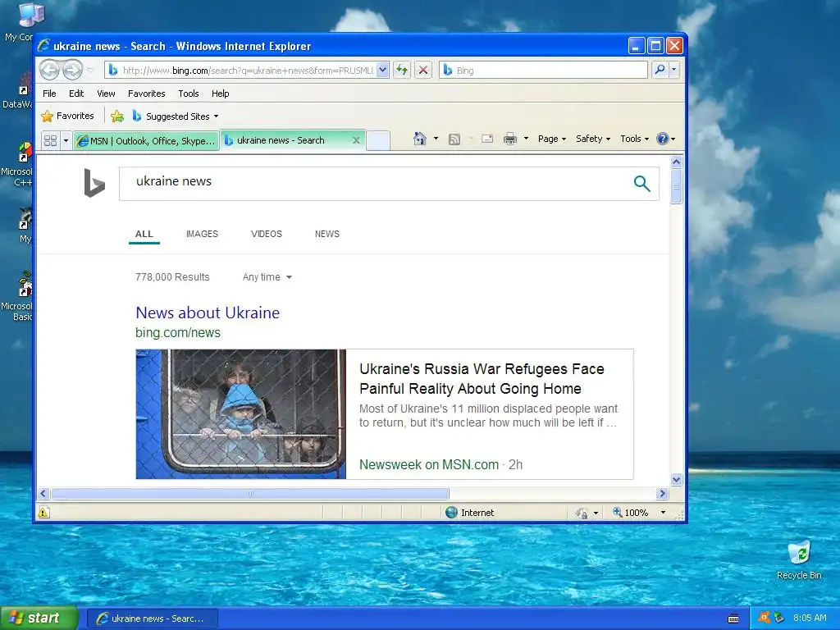Select the ALL search tab
The height and width of the screenshot is (630, 840).
point(144,234)
